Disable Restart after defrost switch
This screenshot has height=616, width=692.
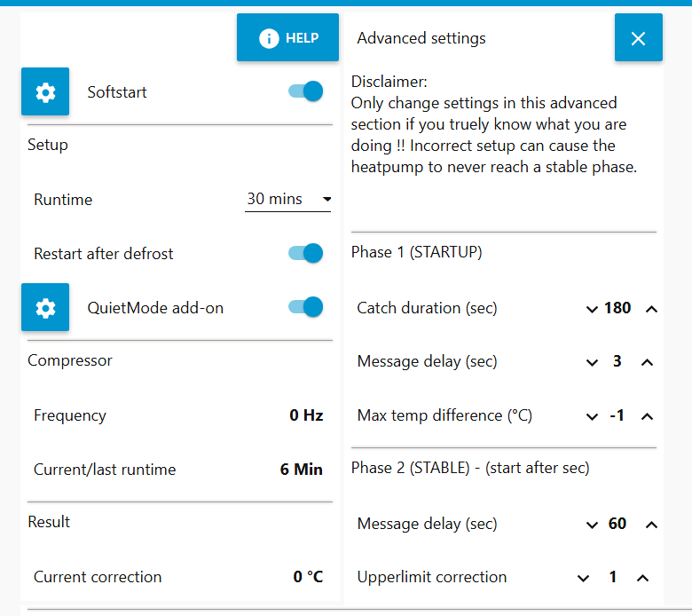306,254
